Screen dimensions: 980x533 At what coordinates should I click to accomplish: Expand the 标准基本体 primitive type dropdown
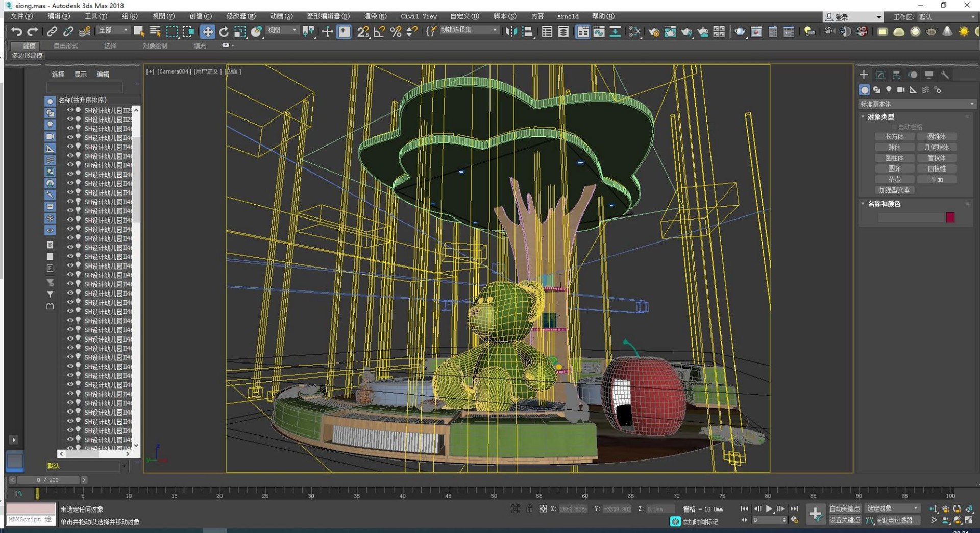coord(917,104)
